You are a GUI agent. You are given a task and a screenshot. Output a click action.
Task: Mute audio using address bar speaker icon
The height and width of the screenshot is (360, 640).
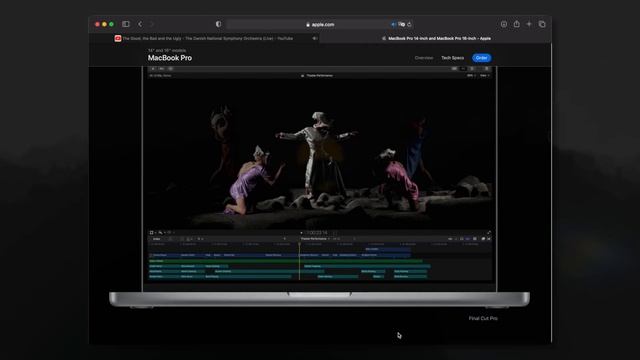coord(393,24)
